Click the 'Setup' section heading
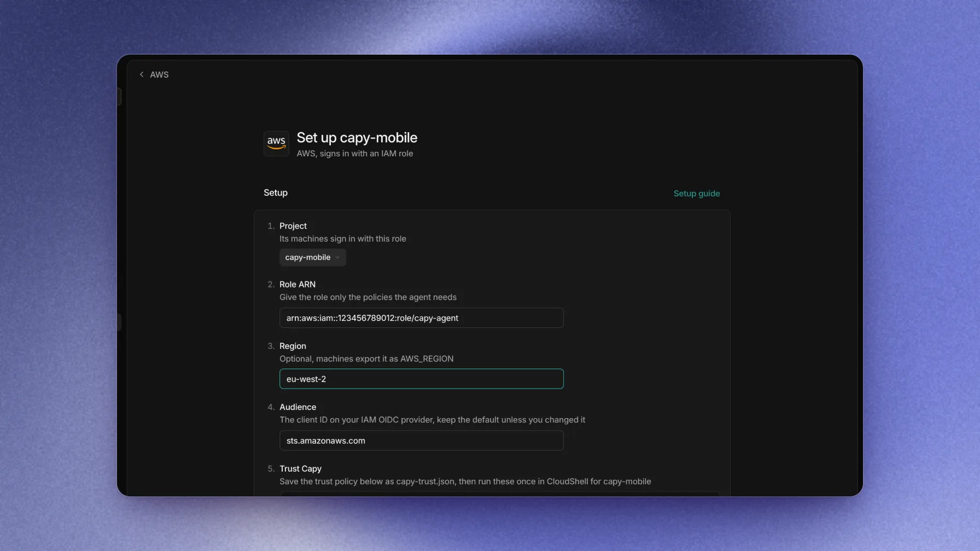Image resolution: width=980 pixels, height=551 pixels. [x=276, y=192]
